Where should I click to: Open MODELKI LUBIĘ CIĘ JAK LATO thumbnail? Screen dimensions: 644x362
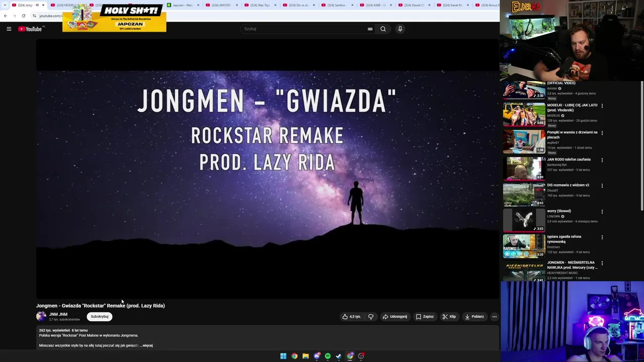click(x=524, y=114)
